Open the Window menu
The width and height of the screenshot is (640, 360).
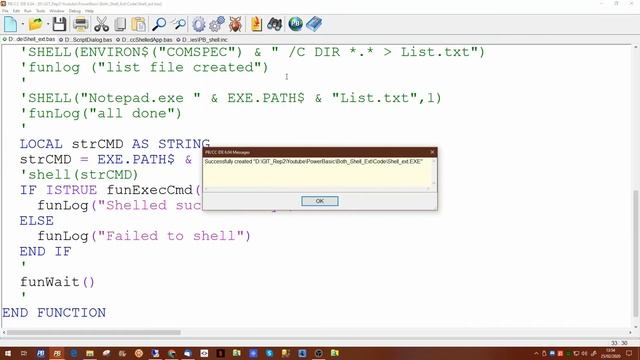point(57,11)
